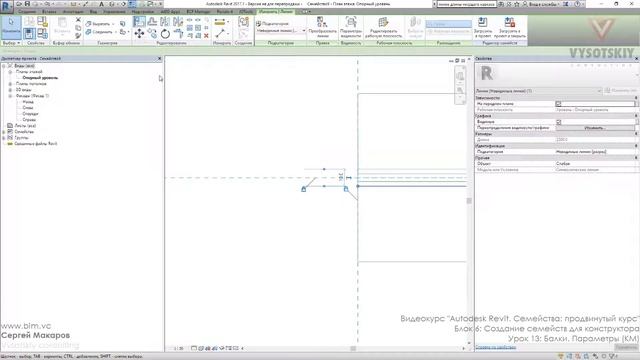Screen dimensions: 640x360
Task: Open the View ribbon tab
Action: 93,11
